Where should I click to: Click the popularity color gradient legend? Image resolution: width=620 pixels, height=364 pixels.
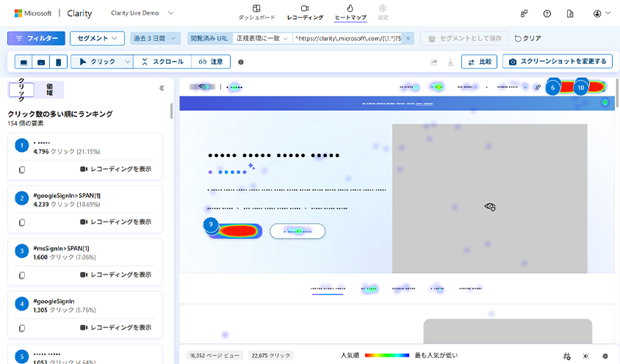388,355
